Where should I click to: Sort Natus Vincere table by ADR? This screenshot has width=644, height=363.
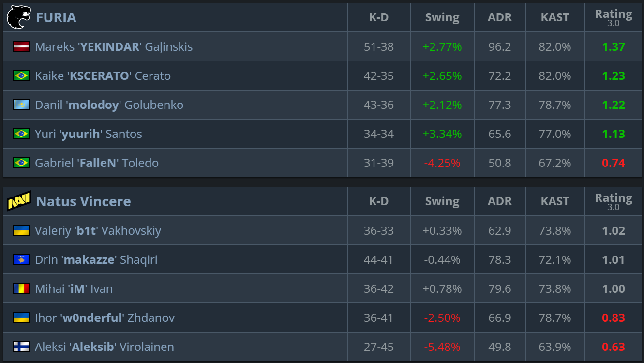(499, 201)
